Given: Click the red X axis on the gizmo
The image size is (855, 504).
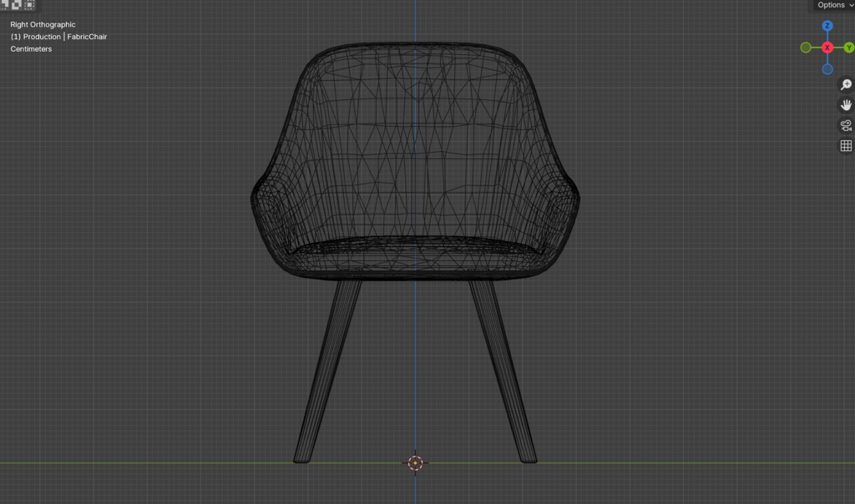Looking at the screenshot, I should [827, 48].
